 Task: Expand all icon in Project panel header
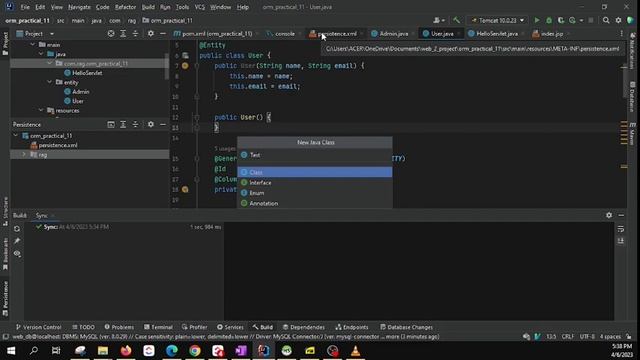point(123,33)
